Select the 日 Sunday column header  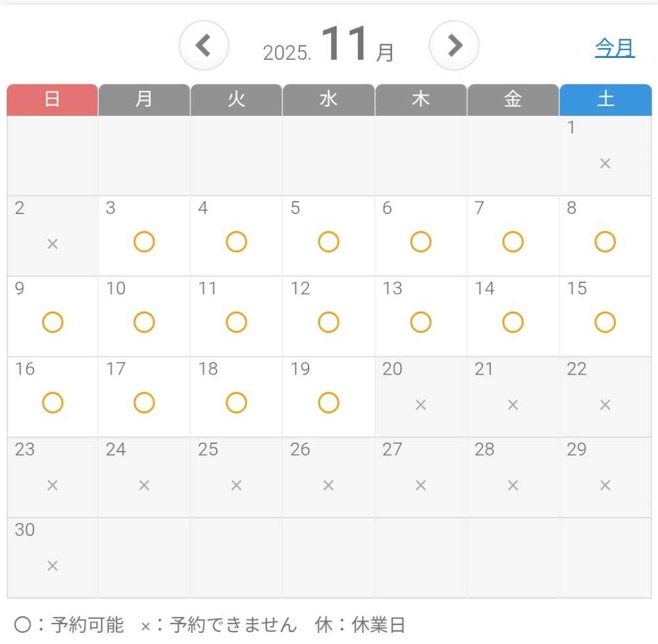(x=53, y=100)
